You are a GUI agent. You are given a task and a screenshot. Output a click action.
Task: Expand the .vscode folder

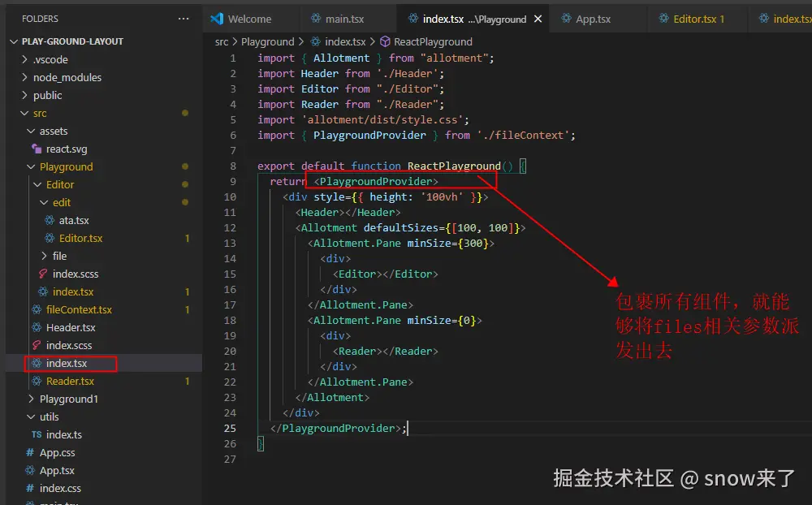point(24,59)
